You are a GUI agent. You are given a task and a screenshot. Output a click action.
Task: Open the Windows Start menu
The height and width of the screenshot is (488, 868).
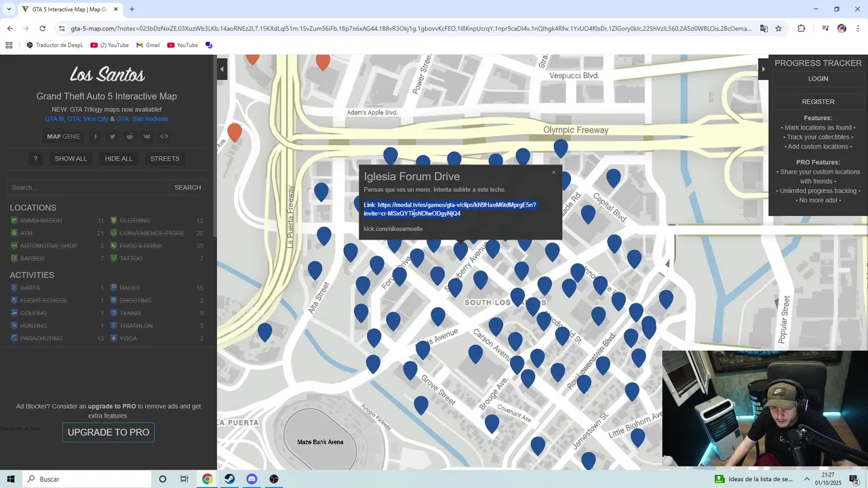click(x=10, y=479)
